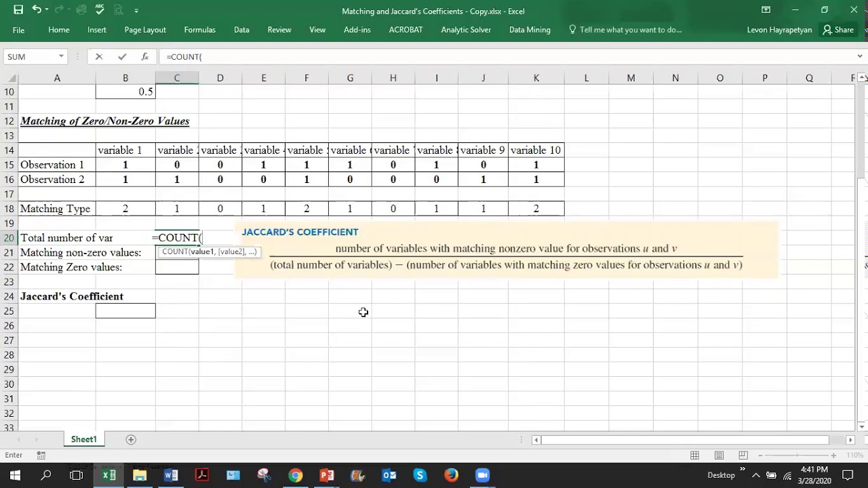Viewport: 868px width, 488px height.
Task: Open the File tab
Action: (18, 30)
